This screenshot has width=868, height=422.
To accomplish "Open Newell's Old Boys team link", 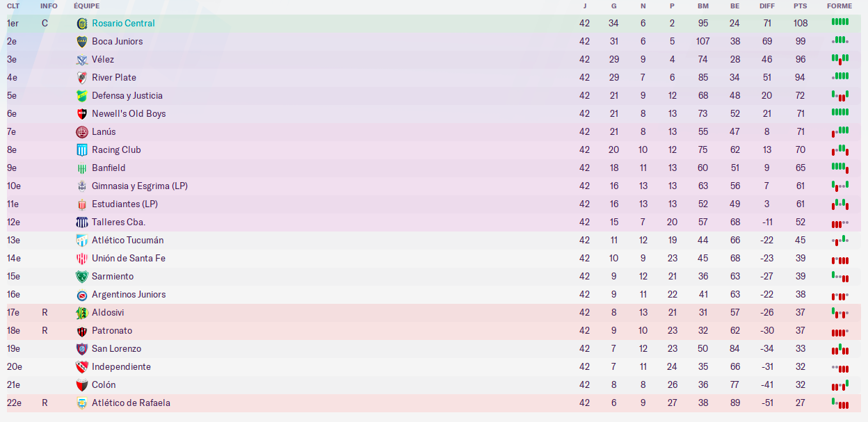I will (129, 114).
